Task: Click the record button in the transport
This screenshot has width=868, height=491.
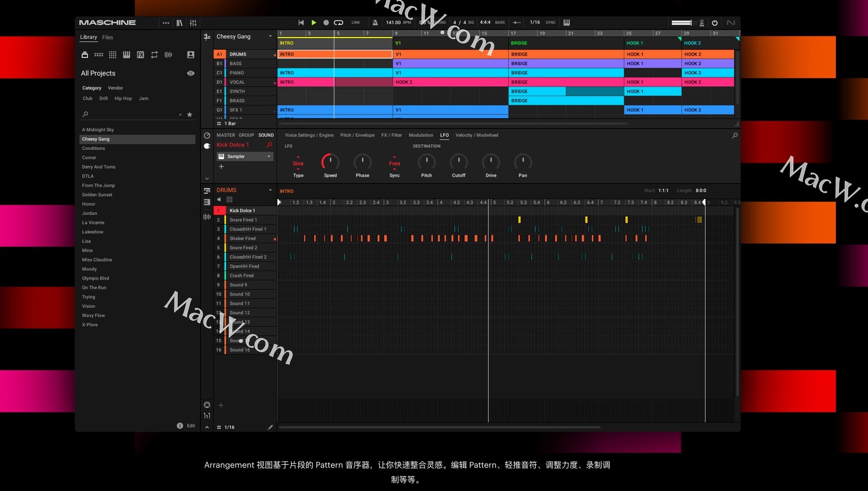Action: click(x=326, y=23)
